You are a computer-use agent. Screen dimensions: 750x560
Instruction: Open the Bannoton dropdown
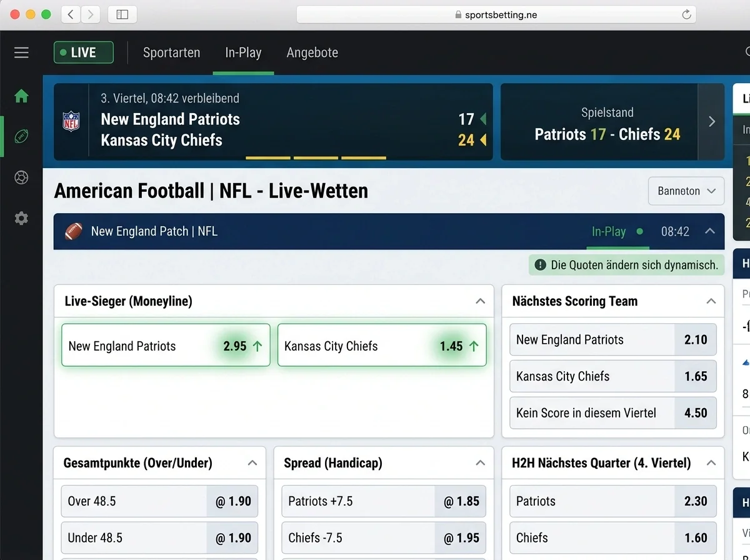pos(686,191)
